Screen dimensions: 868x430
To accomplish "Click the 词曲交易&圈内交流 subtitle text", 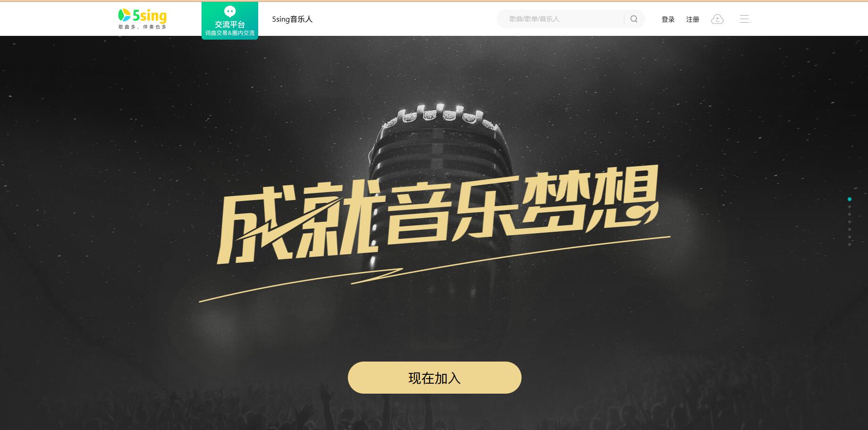I will pos(230,33).
